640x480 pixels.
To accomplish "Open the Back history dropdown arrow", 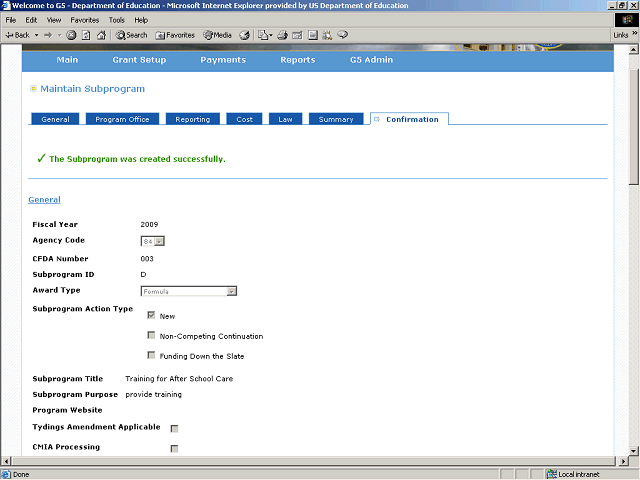I will click(x=36, y=35).
